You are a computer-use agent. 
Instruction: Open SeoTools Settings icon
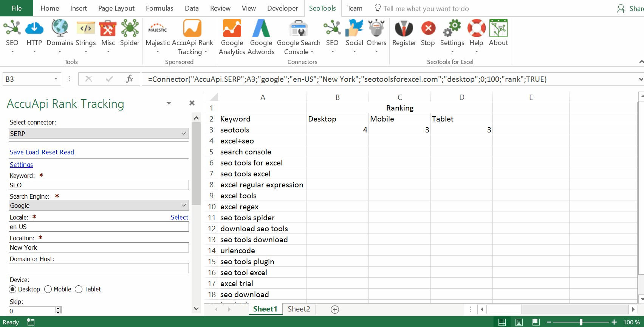click(x=452, y=28)
